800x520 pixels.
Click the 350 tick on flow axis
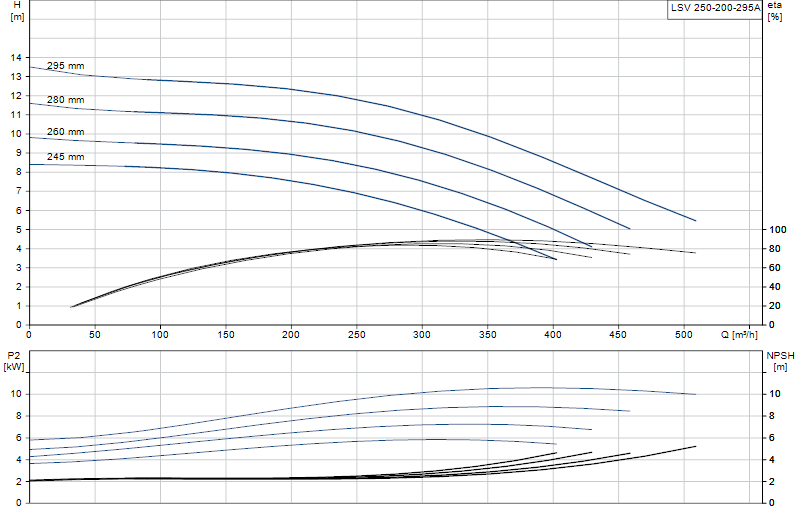point(487,335)
